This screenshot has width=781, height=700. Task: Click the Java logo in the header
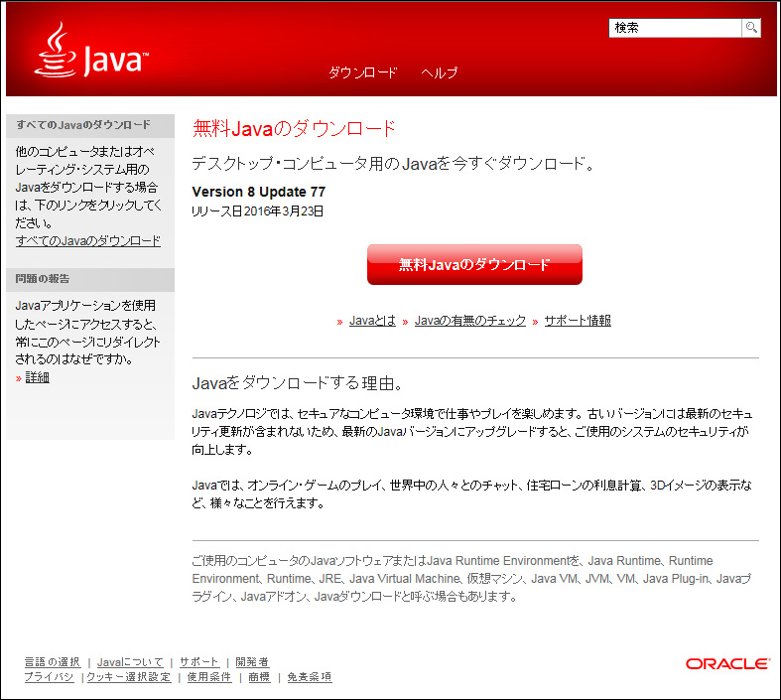point(91,50)
